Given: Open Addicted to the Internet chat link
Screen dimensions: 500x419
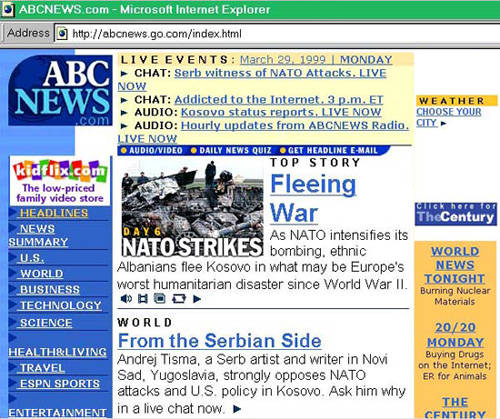Looking at the screenshot, I should coord(279,100).
